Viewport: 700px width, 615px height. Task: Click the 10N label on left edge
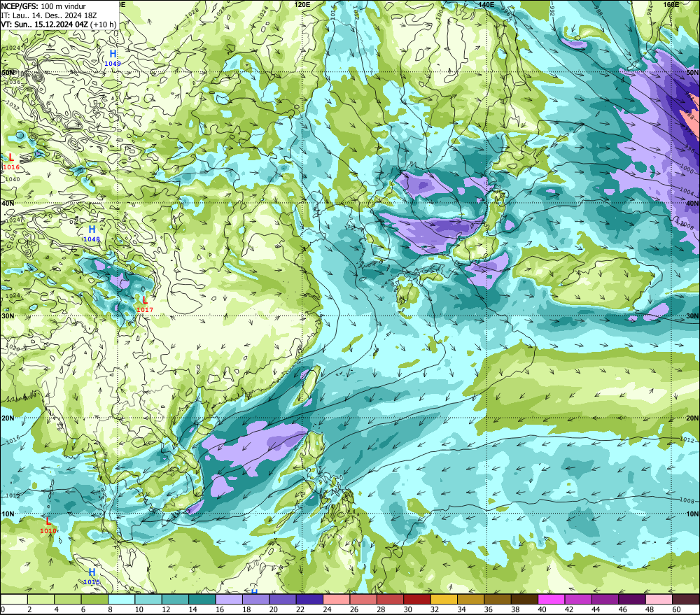8,514
